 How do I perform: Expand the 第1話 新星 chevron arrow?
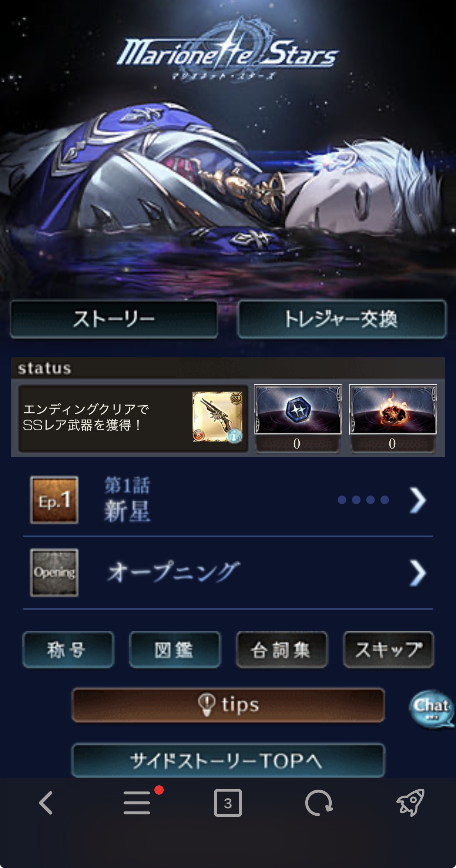point(418,501)
